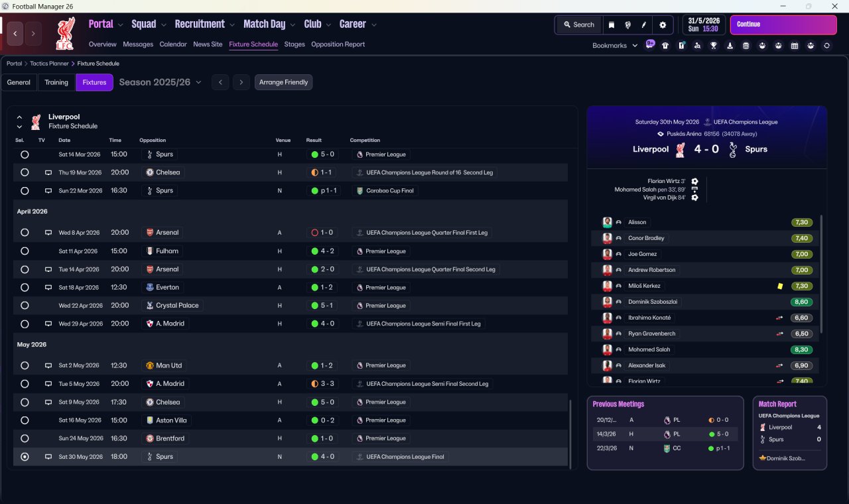Open the settings gear icon
The width and height of the screenshot is (849, 504).
tap(662, 25)
